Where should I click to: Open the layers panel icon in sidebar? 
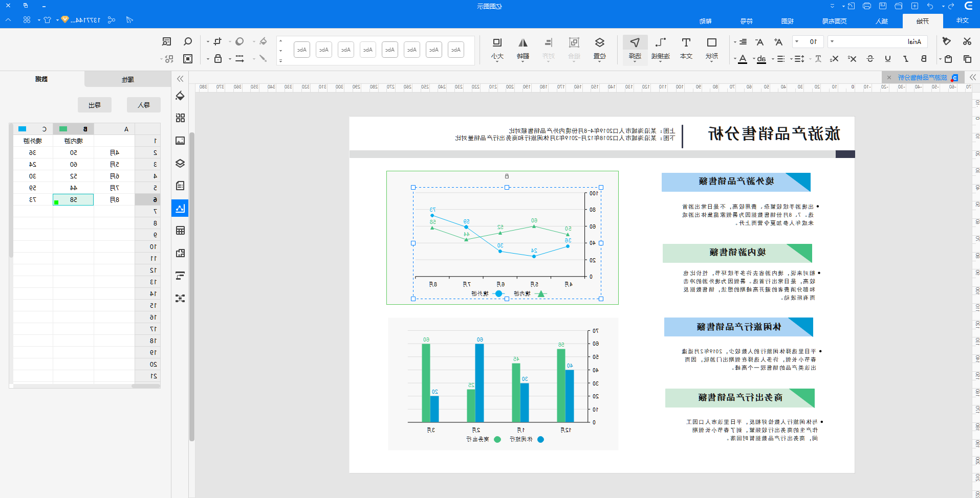coord(180,163)
